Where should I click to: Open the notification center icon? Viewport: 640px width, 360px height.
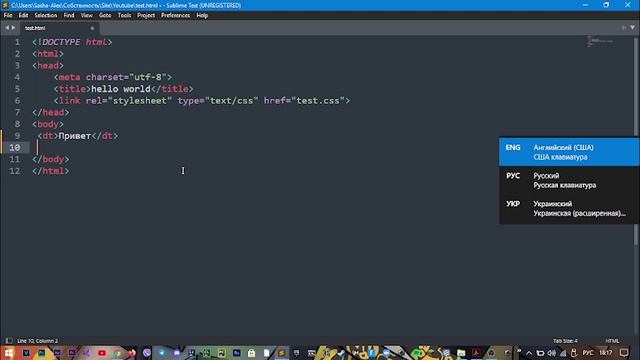pos(624,353)
